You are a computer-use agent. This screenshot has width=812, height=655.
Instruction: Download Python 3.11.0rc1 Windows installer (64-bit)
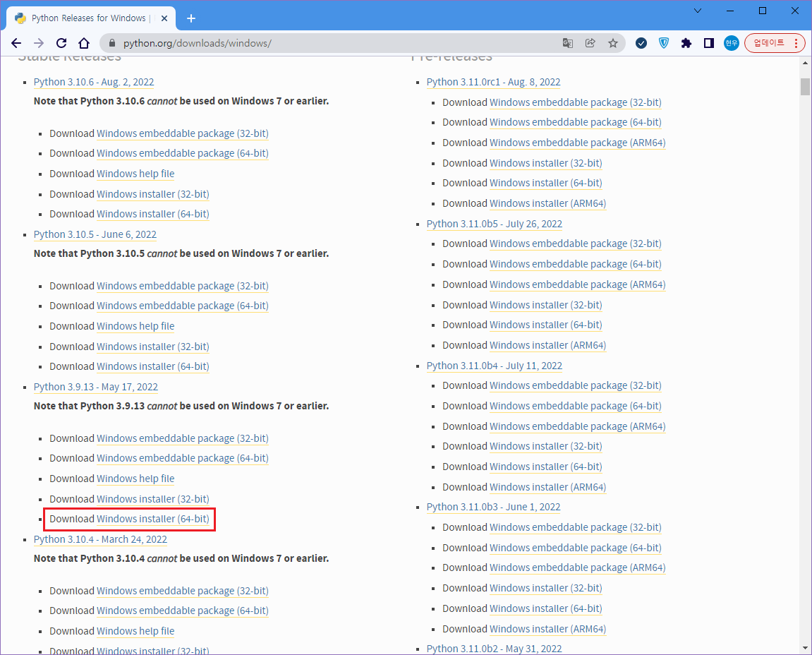click(x=546, y=183)
